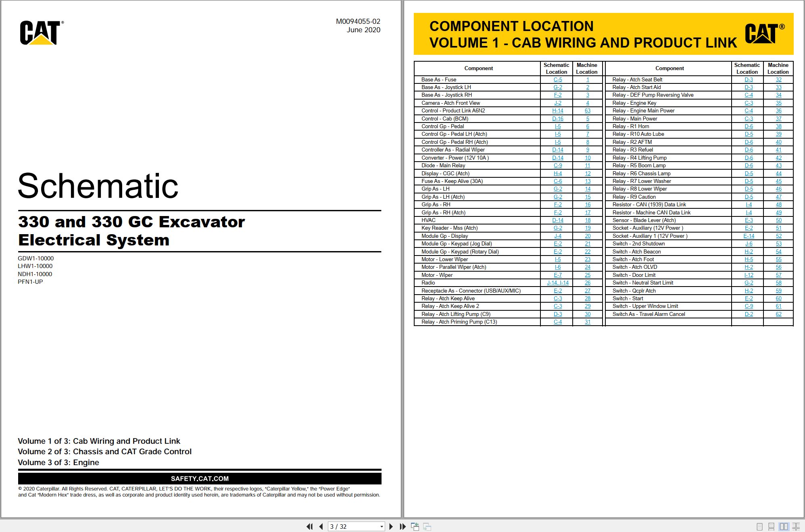Viewport: 805px width, 532px height.
Task: Open machine location 18 for HVAC
Action: pos(587,220)
